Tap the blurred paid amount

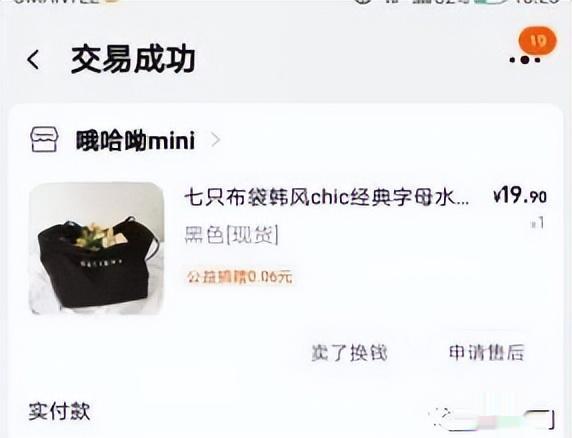click(x=493, y=419)
